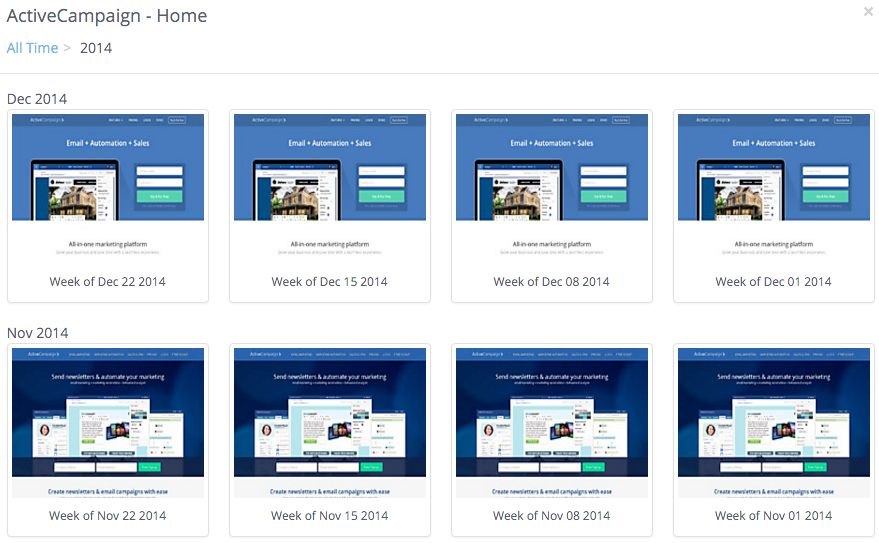
Task: Click the 'Week of Nov 08 2014' caption
Action: pyautogui.click(x=552, y=516)
